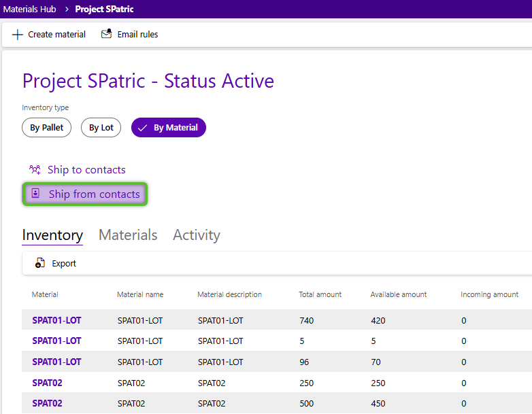Open the Activity tab
This screenshot has width=532, height=414.
[x=196, y=235]
